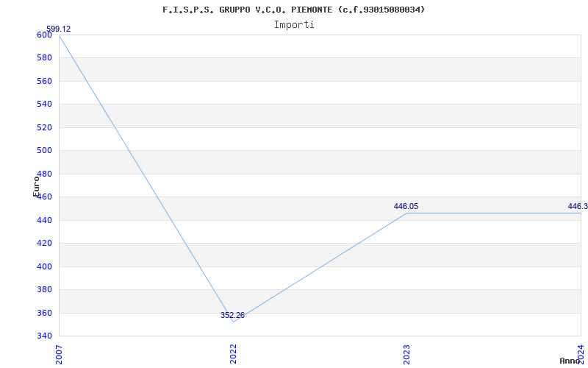Click the line's lowest point at 2022

[233, 322]
